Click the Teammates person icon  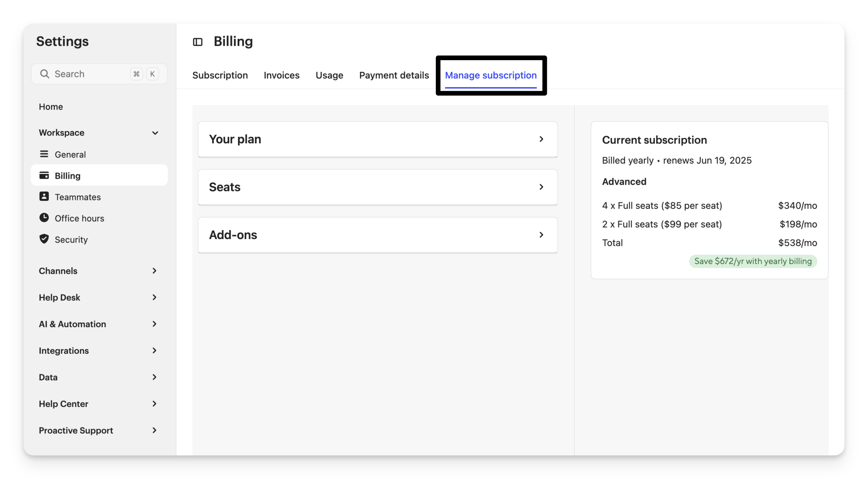[44, 196]
